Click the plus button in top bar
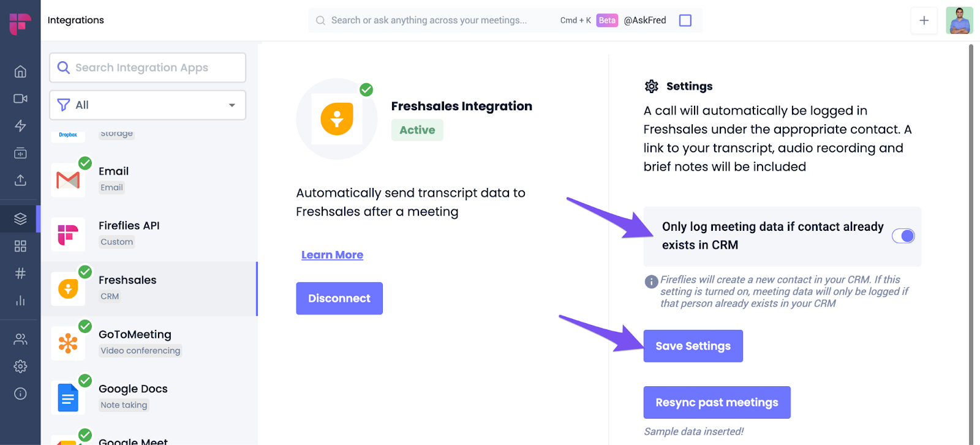 point(924,20)
